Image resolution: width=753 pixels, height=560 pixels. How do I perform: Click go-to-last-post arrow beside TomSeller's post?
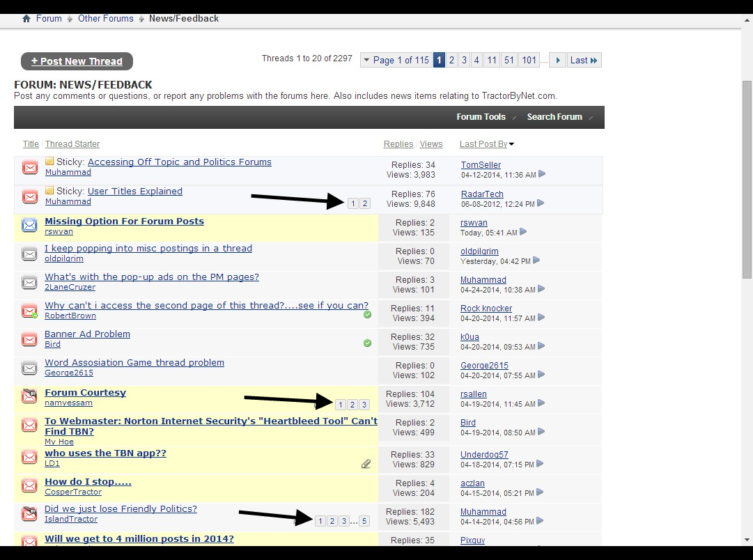(542, 175)
